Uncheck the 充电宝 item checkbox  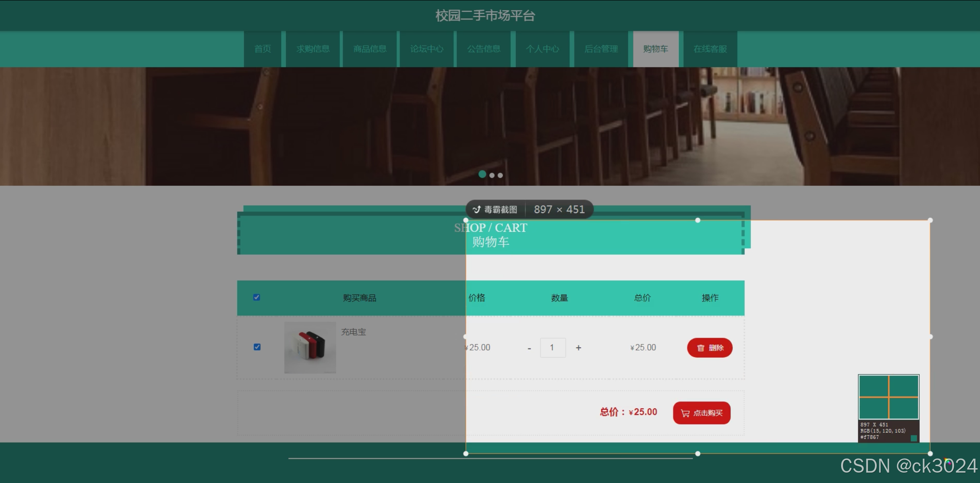click(257, 347)
